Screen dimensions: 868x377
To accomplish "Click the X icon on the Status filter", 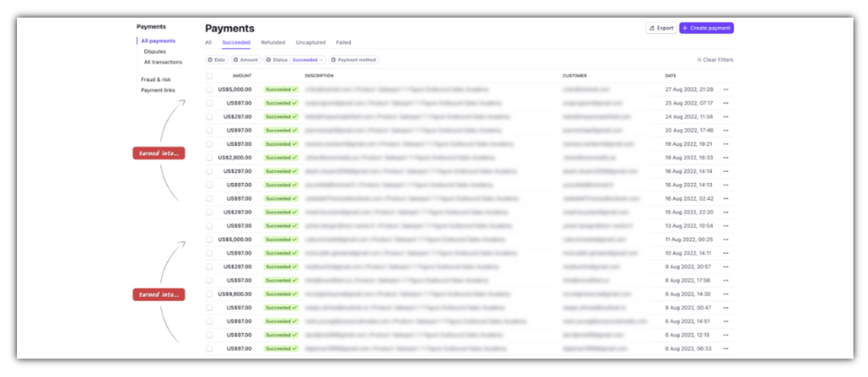I will [268, 60].
